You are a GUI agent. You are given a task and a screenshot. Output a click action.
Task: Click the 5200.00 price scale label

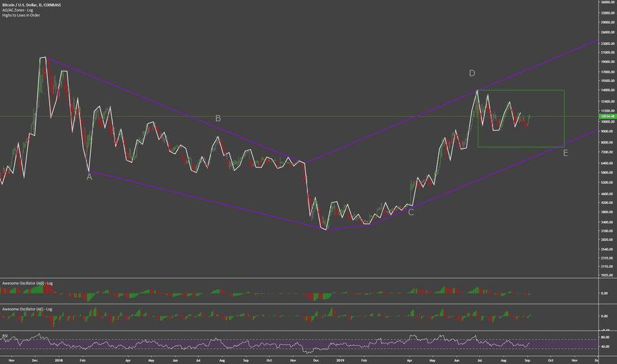coord(608,183)
